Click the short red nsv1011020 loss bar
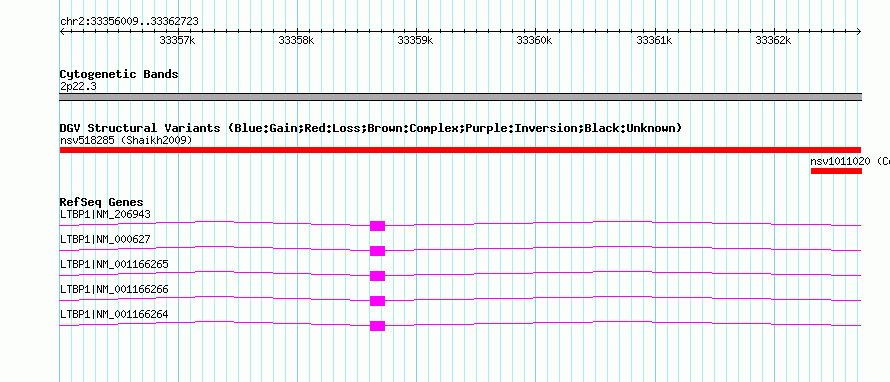Viewport: 890px width, 382px height. (836, 171)
